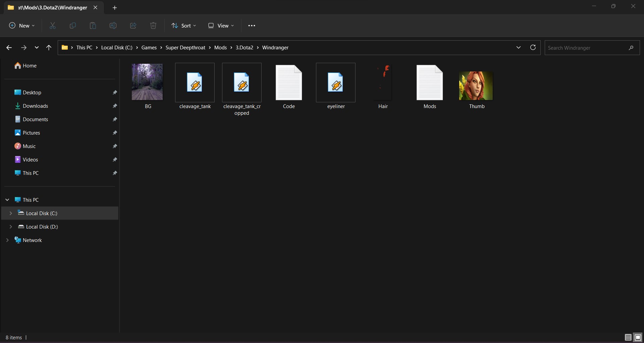This screenshot has height=343, width=644.
Task: Open the View options dropdown
Action: tap(221, 26)
